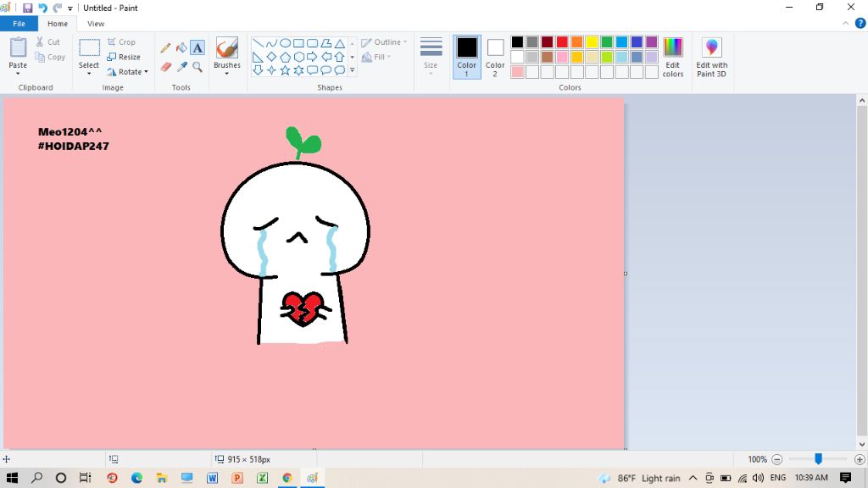868x488 pixels.
Task: Select the Pentagon shape
Action: point(285,57)
